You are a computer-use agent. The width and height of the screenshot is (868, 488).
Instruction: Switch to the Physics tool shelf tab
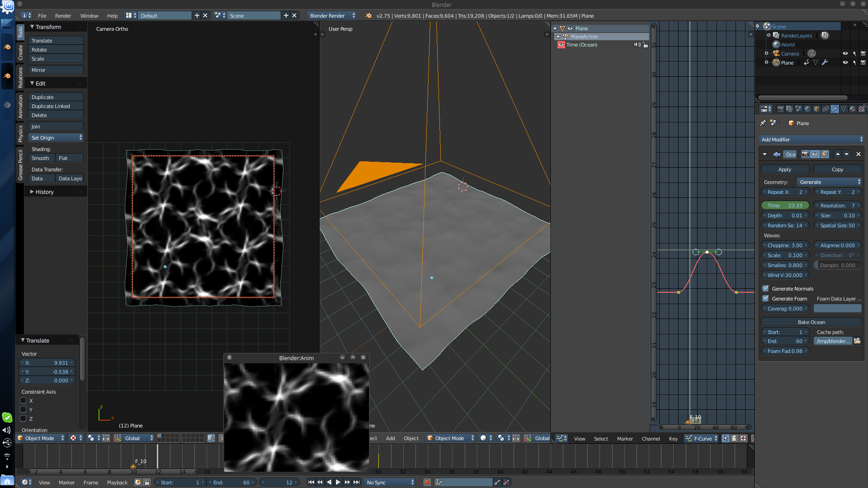click(x=20, y=134)
